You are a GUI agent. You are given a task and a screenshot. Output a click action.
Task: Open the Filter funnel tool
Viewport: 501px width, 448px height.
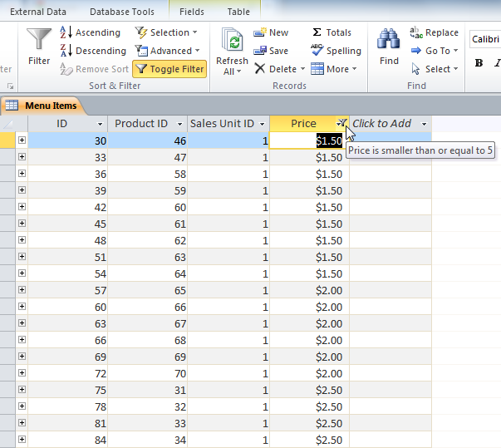(39, 46)
